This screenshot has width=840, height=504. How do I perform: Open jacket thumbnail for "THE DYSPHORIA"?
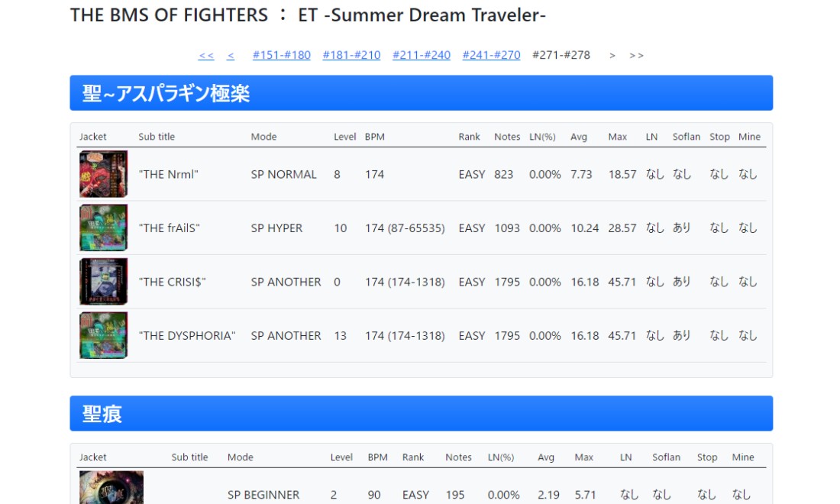103,335
